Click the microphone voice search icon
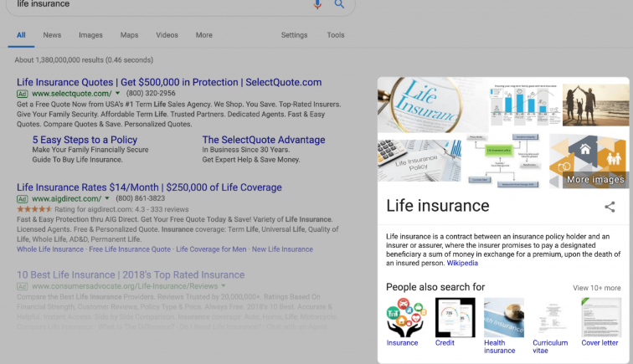Image resolution: width=633 pixels, height=364 pixels. tap(317, 4)
